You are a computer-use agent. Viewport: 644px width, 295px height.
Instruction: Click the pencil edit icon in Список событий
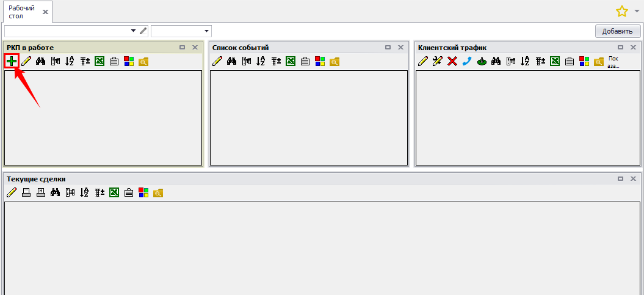click(217, 61)
